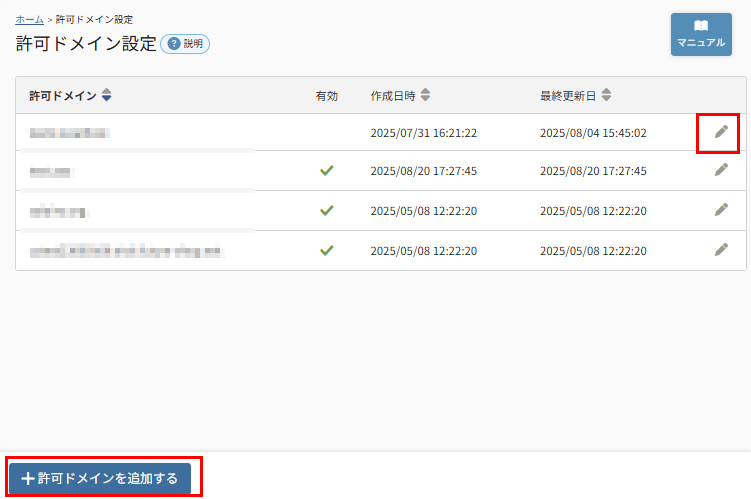
Task: Open the マニュアル book button
Action: (700, 34)
